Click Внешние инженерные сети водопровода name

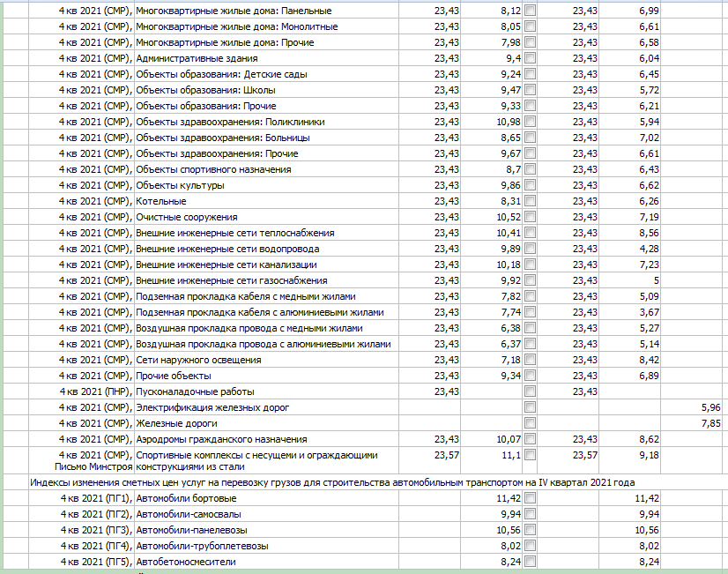[227, 249]
